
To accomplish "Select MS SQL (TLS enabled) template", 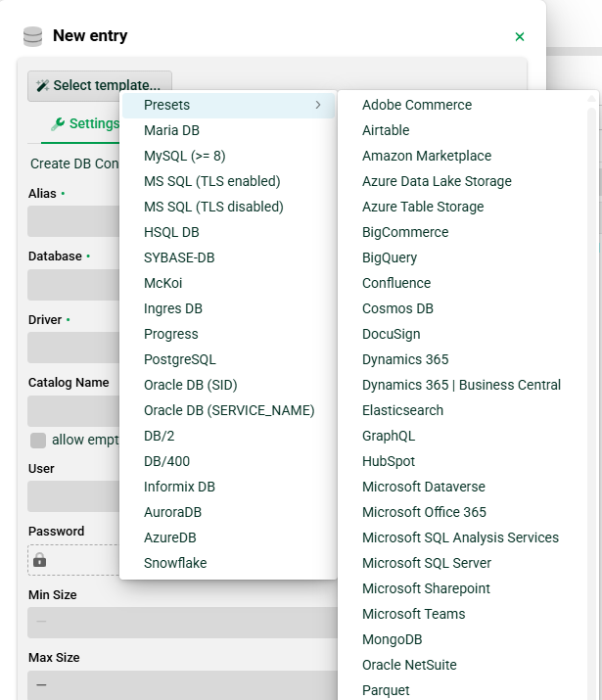I will [228, 181].
